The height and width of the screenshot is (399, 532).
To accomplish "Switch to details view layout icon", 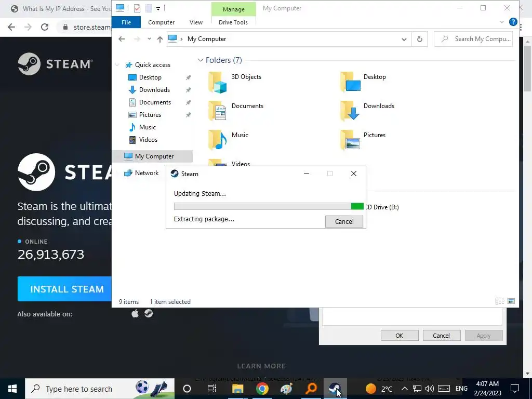I will pyautogui.click(x=499, y=301).
